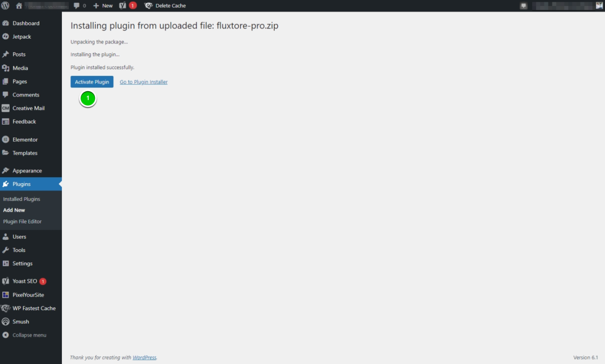Open the Elementor panel icon
Screen dimensions: 605x364
pos(6,139)
